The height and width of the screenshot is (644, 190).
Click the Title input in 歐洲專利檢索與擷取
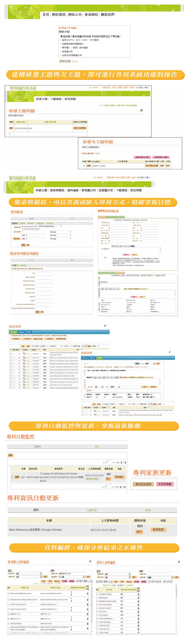[44, 273]
